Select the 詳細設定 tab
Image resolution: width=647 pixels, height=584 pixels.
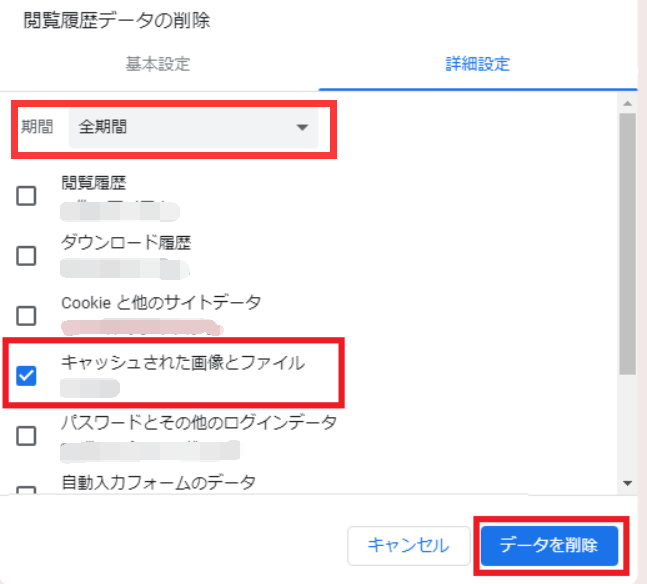point(477,64)
